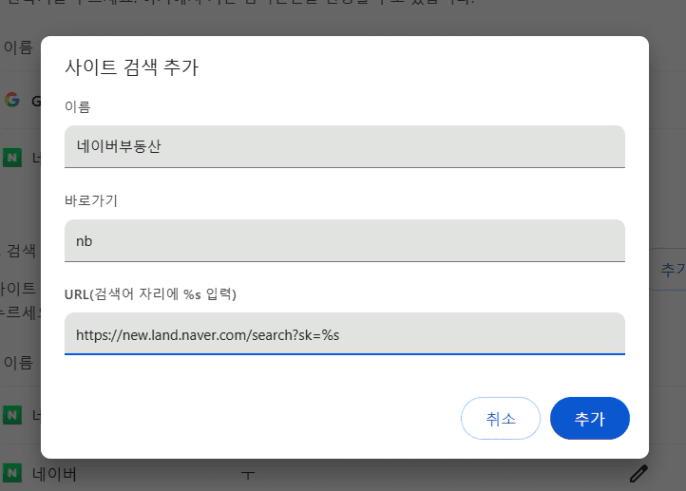Click the Naver icon directly below Google
The height and width of the screenshot is (491, 686).
pyautogui.click(x=12, y=157)
